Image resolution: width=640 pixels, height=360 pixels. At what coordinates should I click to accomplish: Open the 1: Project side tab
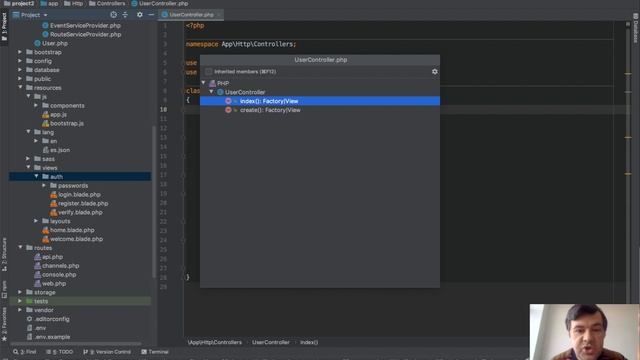pos(4,27)
